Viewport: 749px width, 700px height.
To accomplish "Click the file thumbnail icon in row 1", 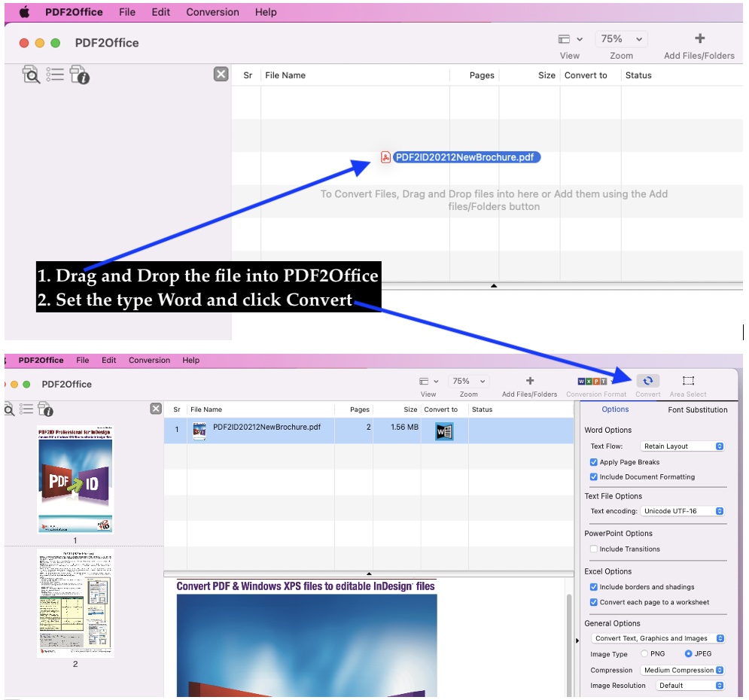I will coord(199,431).
